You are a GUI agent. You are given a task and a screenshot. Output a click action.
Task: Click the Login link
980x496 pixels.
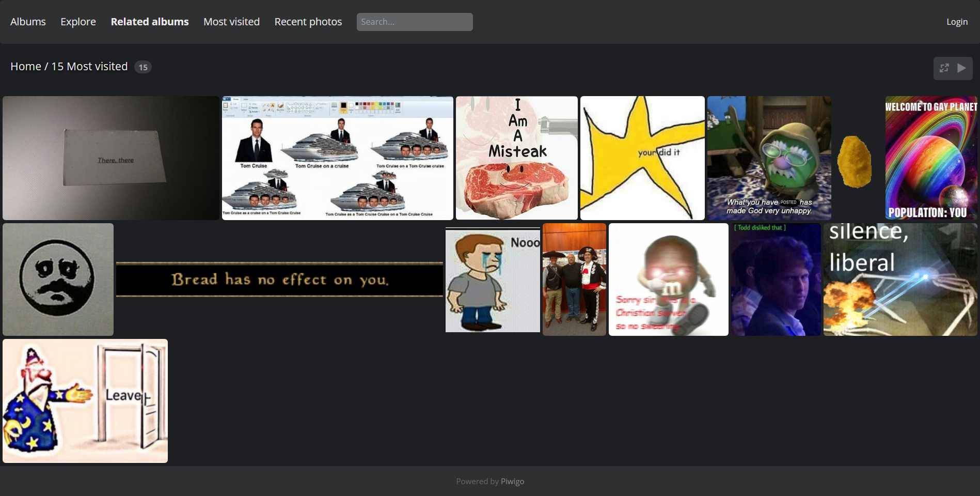[x=957, y=22]
